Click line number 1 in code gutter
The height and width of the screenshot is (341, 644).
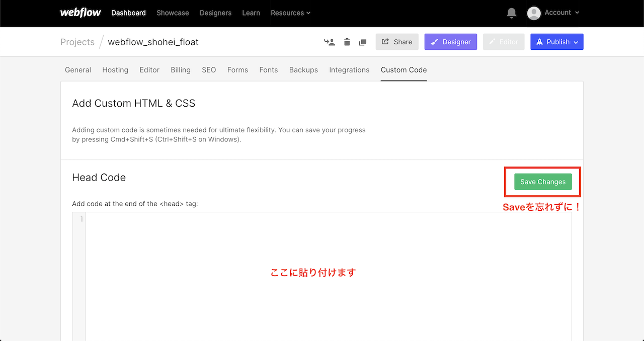(82, 219)
